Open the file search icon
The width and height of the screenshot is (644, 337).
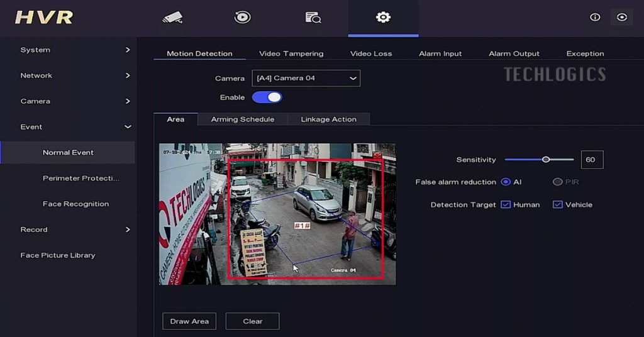[x=313, y=18]
